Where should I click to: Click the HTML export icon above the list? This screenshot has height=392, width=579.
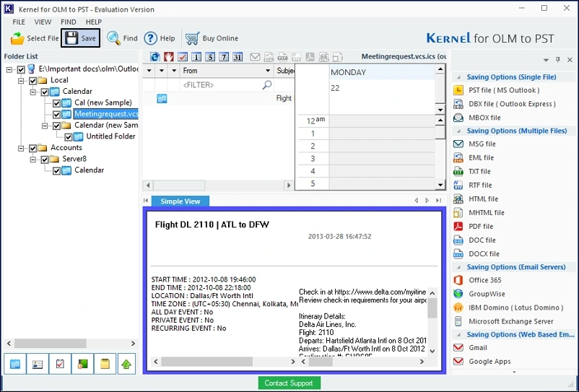(324, 57)
